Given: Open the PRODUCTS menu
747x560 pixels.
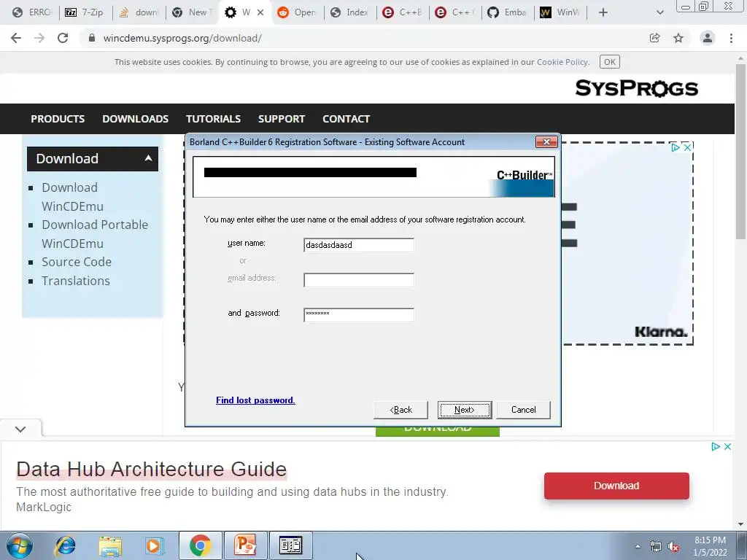Looking at the screenshot, I should (x=58, y=119).
